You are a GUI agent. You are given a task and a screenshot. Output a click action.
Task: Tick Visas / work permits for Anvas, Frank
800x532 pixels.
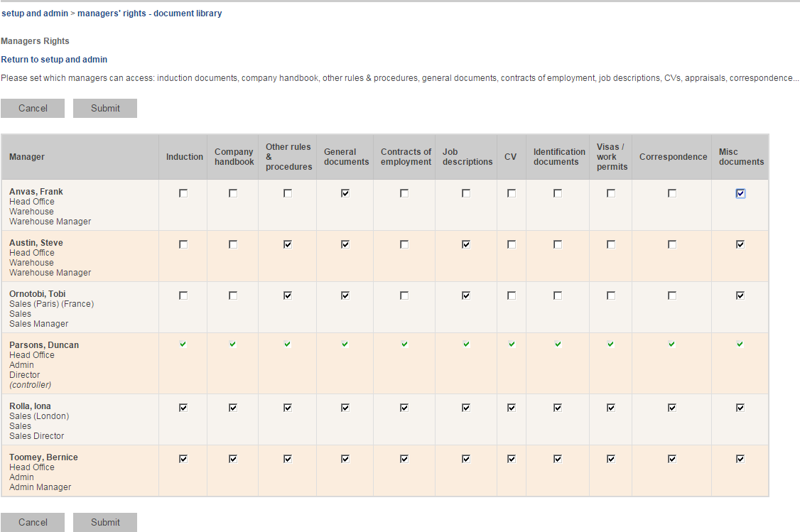coord(611,193)
